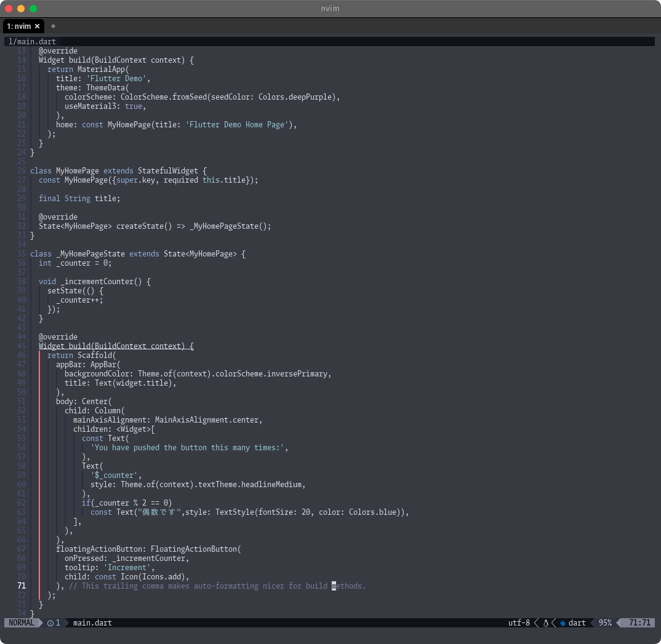Viewport: 661px width, 644px height.
Task: Click the '95%' scroll position indicator
Action: coord(605,622)
